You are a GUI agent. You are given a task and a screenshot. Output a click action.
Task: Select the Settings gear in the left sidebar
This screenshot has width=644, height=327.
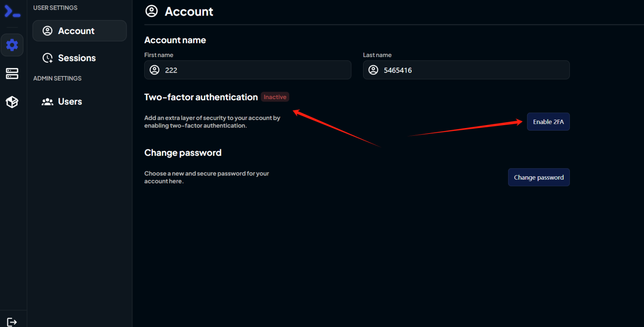[12, 45]
